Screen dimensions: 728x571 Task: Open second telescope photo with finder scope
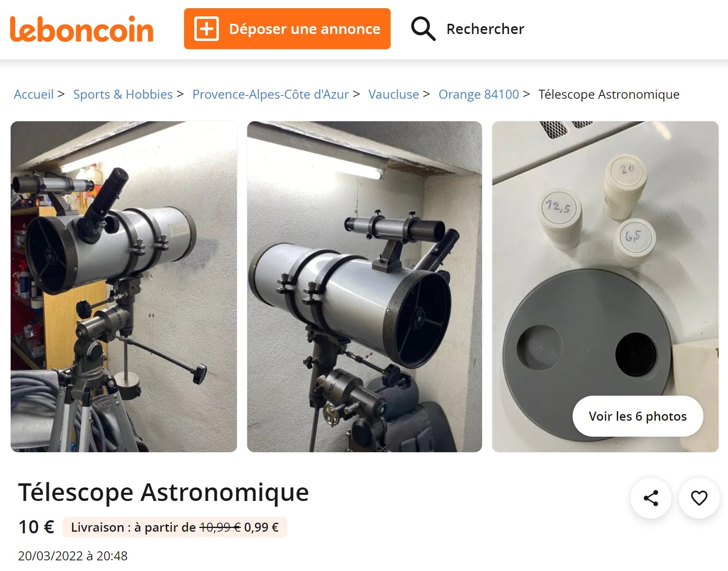364,287
